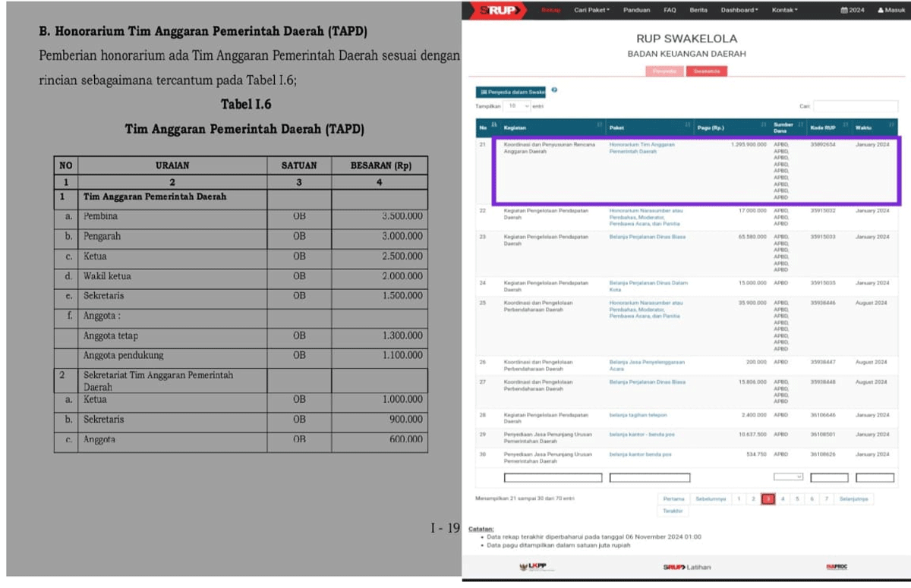Screen dimensions: 911x588
Task: Click the pagu amount 1.295.900.000
Action: 749,144
